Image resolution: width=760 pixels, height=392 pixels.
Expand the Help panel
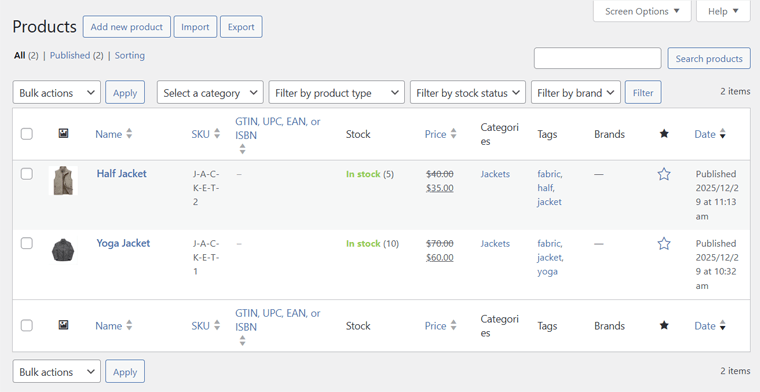723,11
